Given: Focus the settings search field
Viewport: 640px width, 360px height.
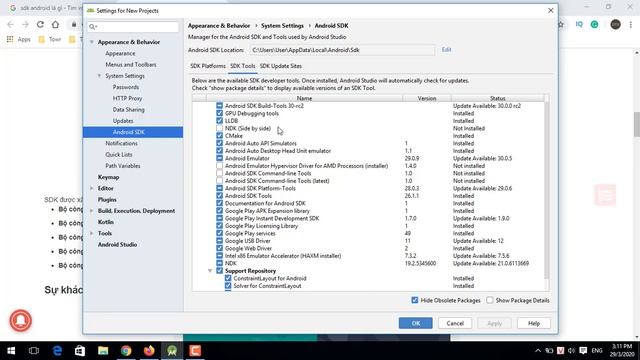Looking at the screenshot, I should 133,27.
